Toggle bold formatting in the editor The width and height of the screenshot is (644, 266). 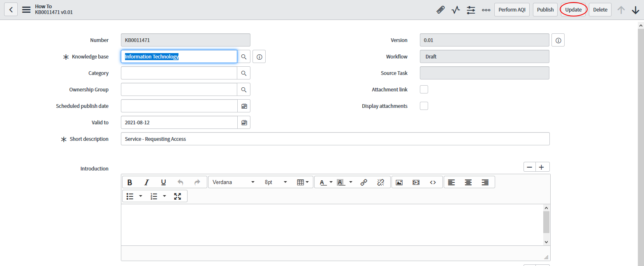(x=130, y=182)
